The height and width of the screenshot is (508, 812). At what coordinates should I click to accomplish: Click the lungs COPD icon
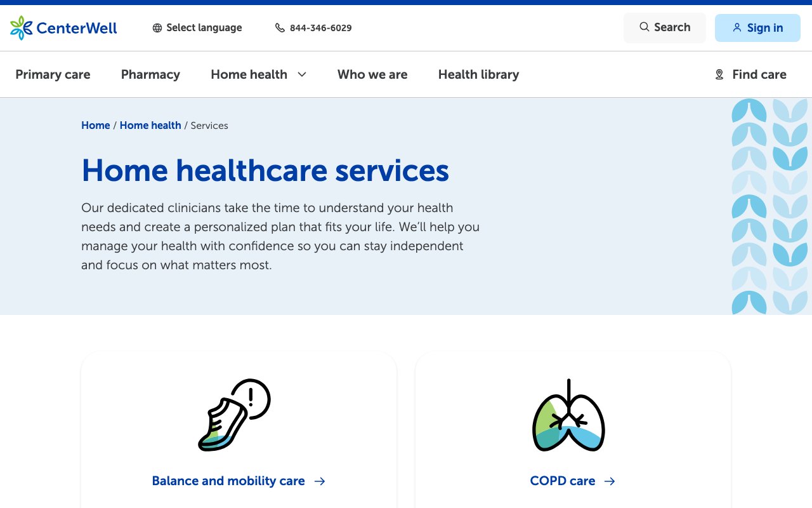coord(568,415)
